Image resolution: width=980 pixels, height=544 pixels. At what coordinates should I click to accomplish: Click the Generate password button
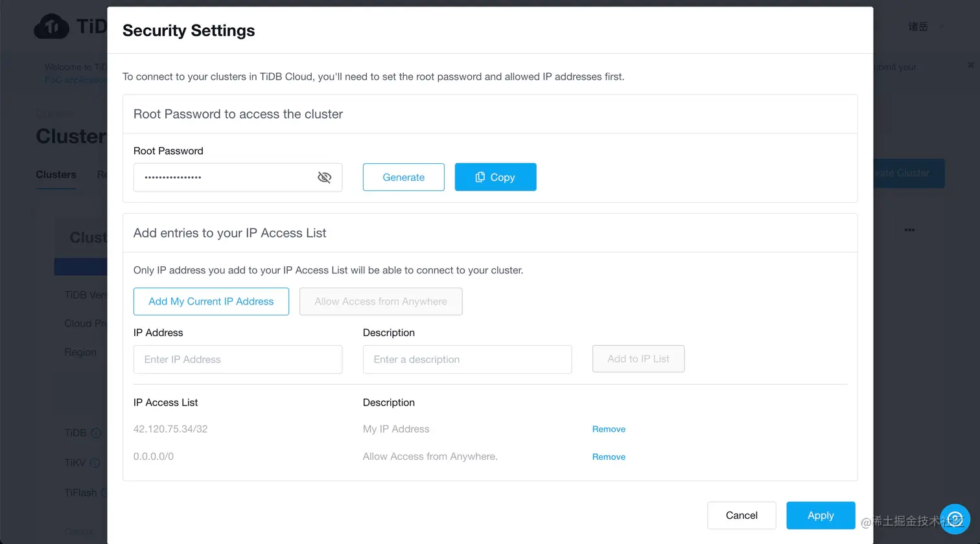coord(403,177)
